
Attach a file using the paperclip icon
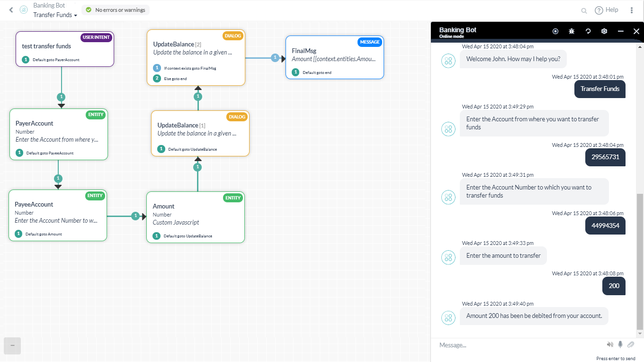click(631, 344)
